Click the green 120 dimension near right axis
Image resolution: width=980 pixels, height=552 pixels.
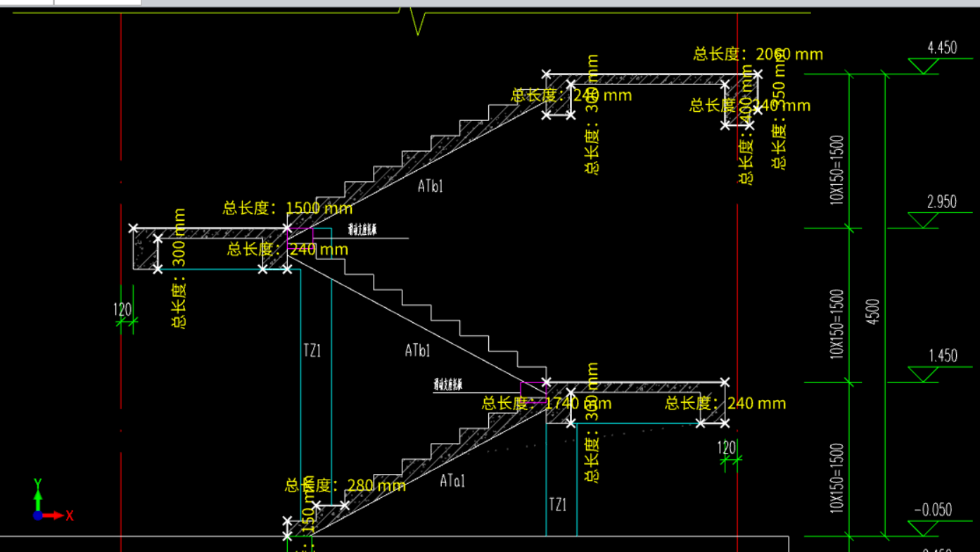tap(727, 447)
